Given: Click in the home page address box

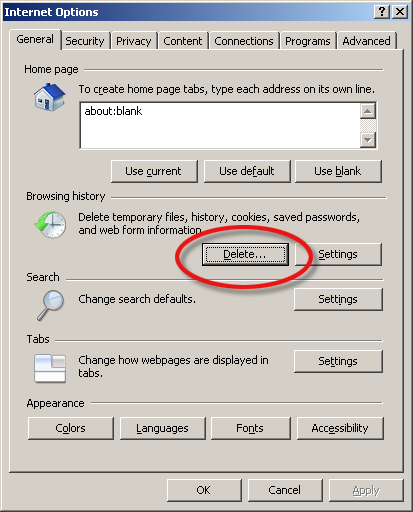Looking at the screenshot, I should pyautogui.click(x=220, y=125).
